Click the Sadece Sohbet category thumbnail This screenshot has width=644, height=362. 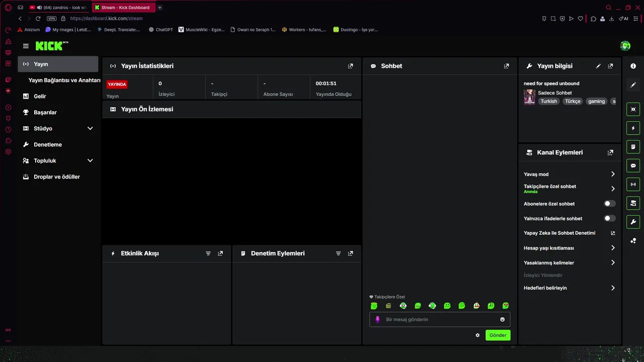529,97
